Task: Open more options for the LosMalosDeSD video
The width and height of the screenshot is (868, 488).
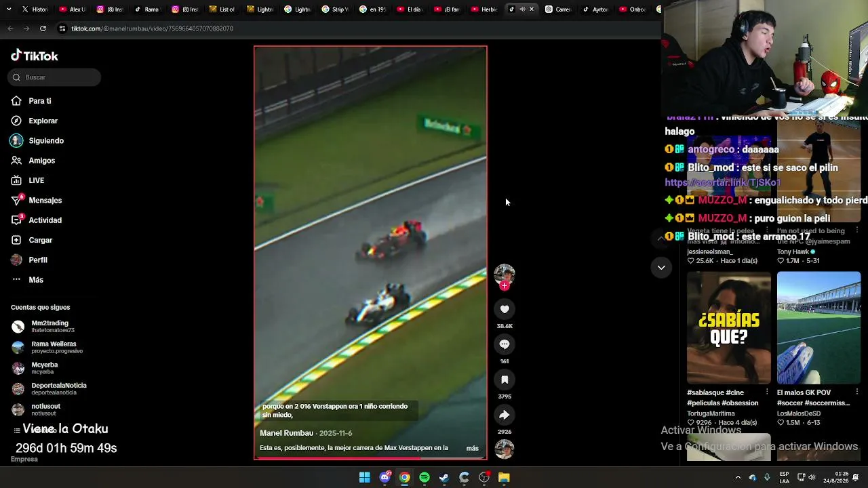Action: point(857,392)
